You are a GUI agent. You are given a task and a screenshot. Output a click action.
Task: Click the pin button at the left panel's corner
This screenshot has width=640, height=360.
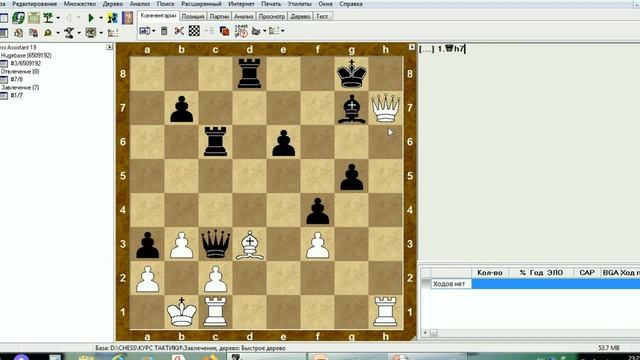coord(109,47)
